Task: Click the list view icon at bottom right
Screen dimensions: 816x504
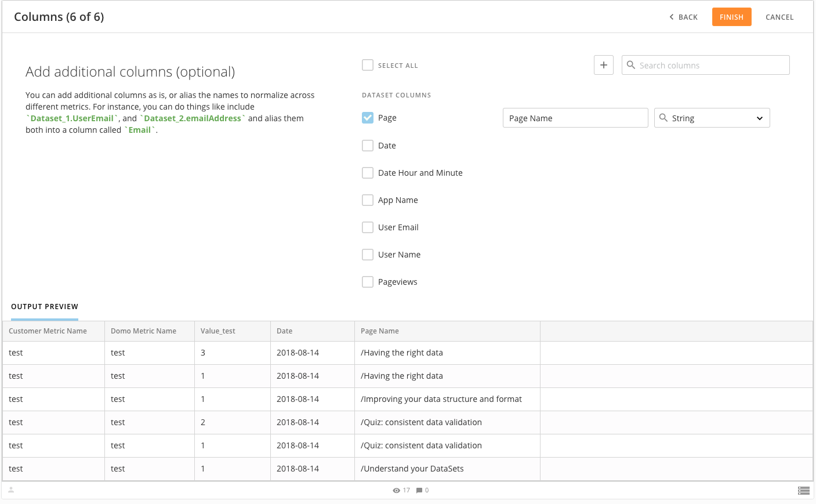Action: [803, 491]
